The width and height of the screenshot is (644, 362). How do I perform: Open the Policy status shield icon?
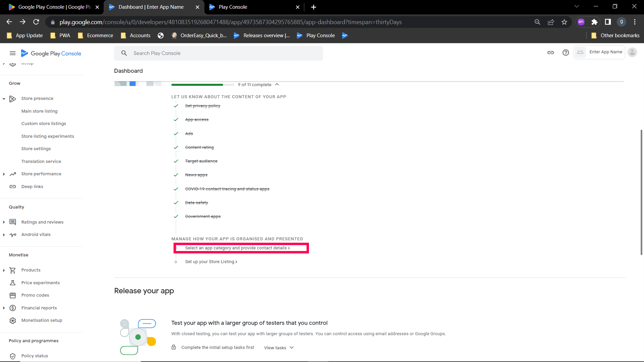pos(13,356)
